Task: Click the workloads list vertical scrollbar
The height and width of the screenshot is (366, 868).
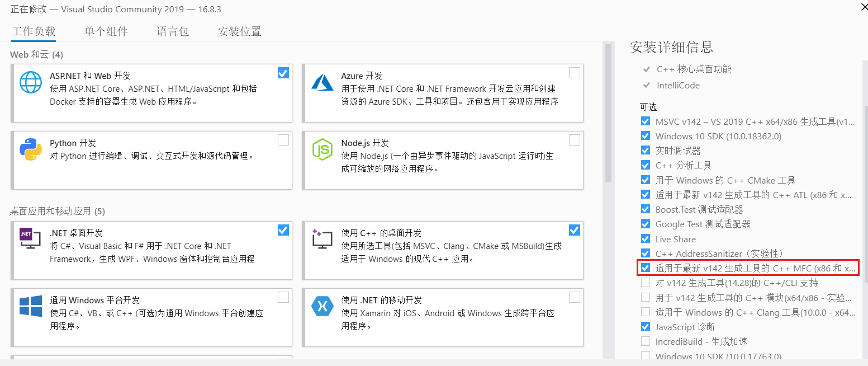Action: pos(608,112)
